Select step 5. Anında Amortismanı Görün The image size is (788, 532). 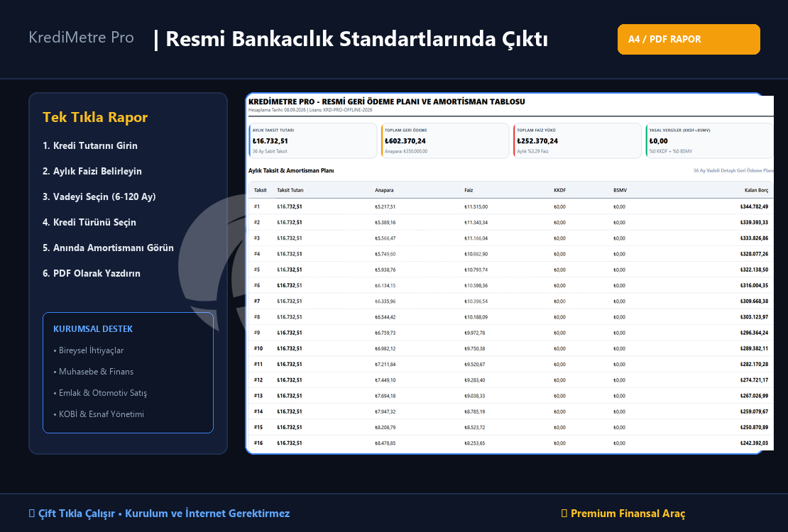[108, 248]
